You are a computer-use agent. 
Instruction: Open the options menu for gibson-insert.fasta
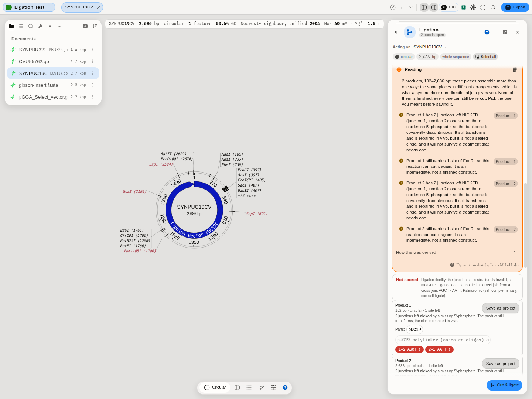click(93, 85)
